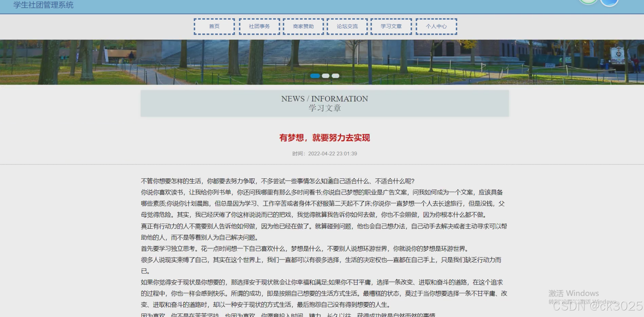The width and height of the screenshot is (644, 317).
Task: Click the 学生社团管理系统 site title
Action: (43, 5)
